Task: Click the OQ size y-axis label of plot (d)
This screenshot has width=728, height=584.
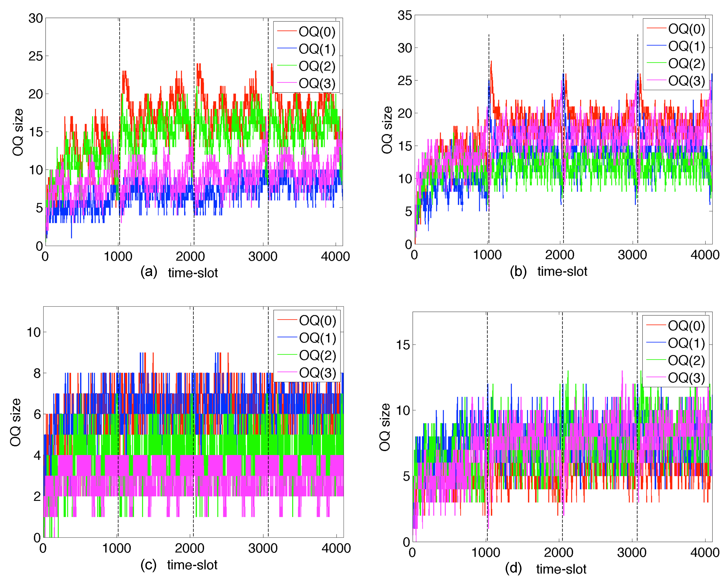Action: coord(384,427)
